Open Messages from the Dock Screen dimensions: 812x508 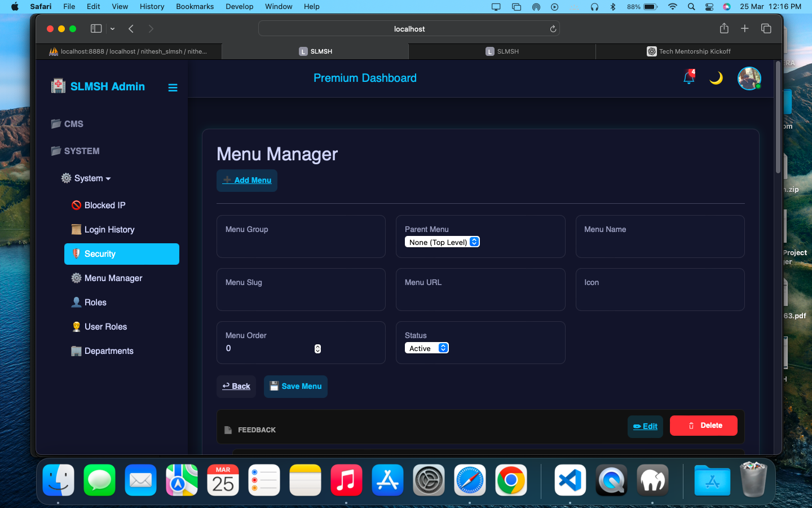[99, 480]
